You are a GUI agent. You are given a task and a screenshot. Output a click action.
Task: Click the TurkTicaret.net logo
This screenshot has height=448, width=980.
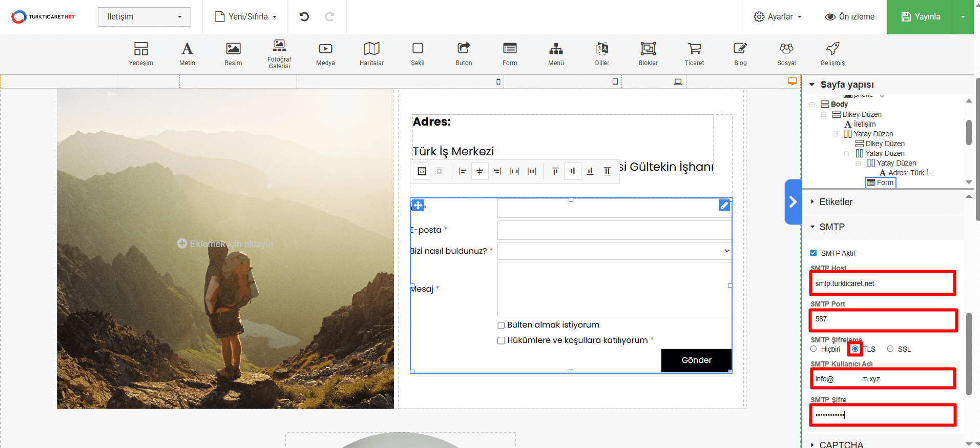[x=44, y=17]
